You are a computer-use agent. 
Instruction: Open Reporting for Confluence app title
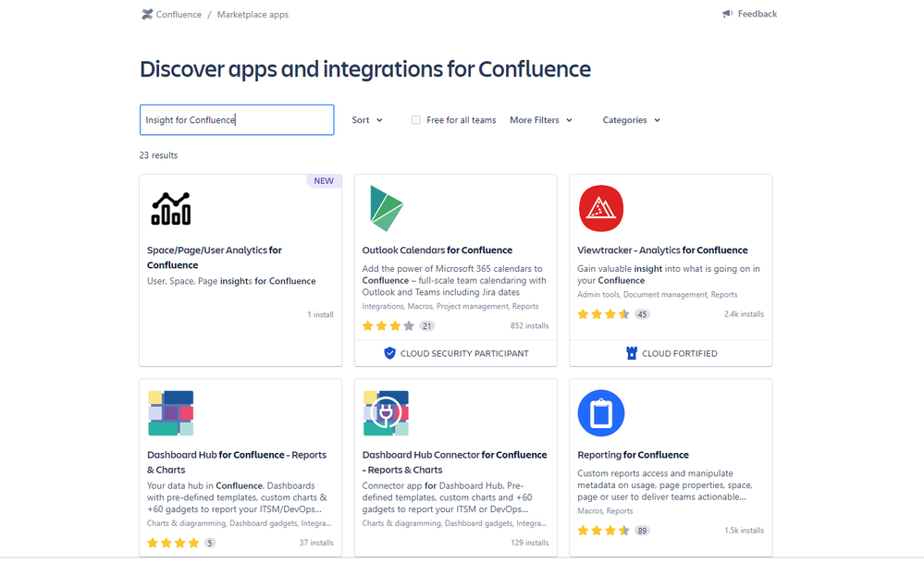(633, 455)
